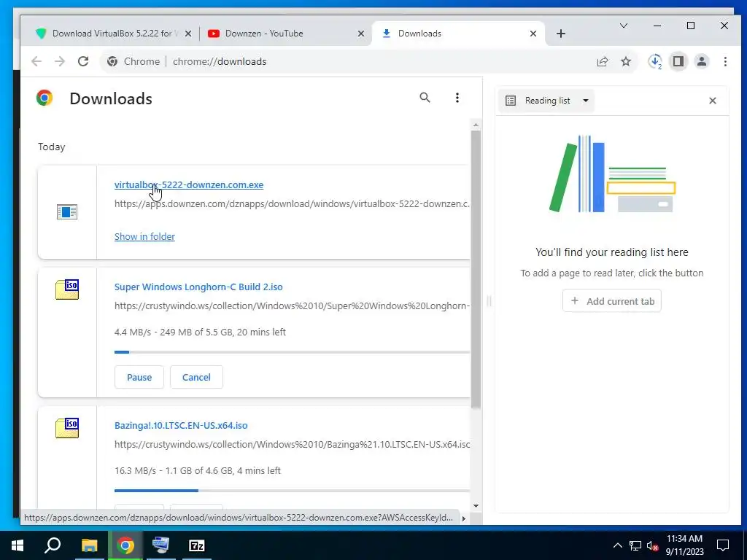Viewport: 747px width, 560px height.
Task: Open the downloads toolbar bubble icon
Action: 655,61
